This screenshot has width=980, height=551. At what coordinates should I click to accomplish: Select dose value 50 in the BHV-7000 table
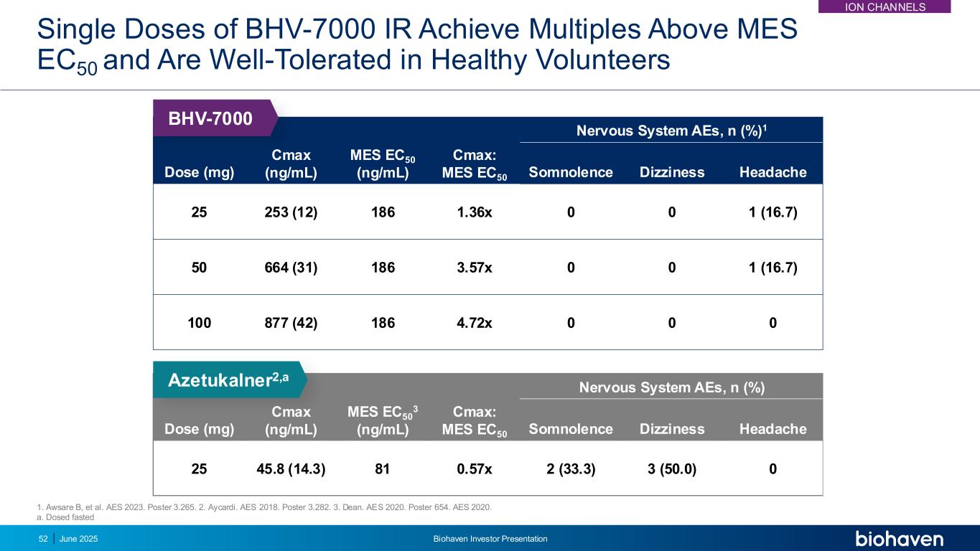tap(200, 268)
